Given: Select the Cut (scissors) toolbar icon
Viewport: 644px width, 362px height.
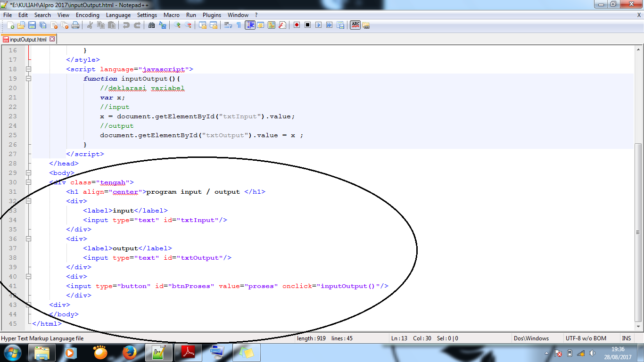Looking at the screenshot, I should point(89,25).
